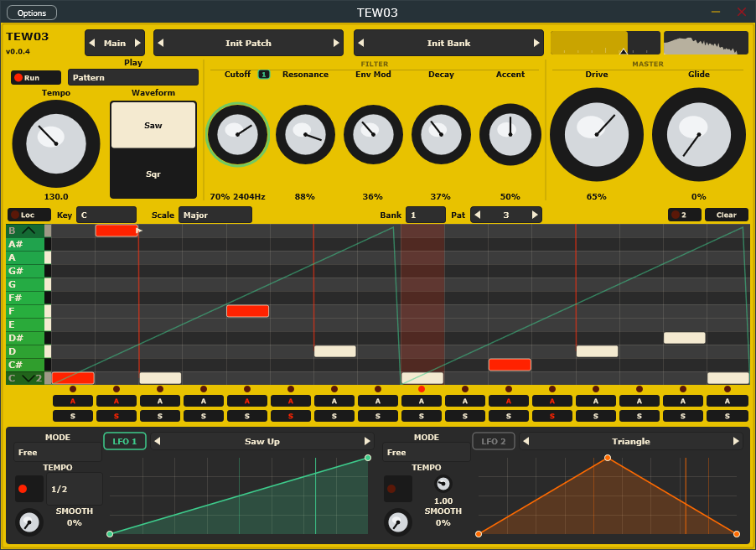Open the Init Bank selector

pyautogui.click(x=448, y=43)
